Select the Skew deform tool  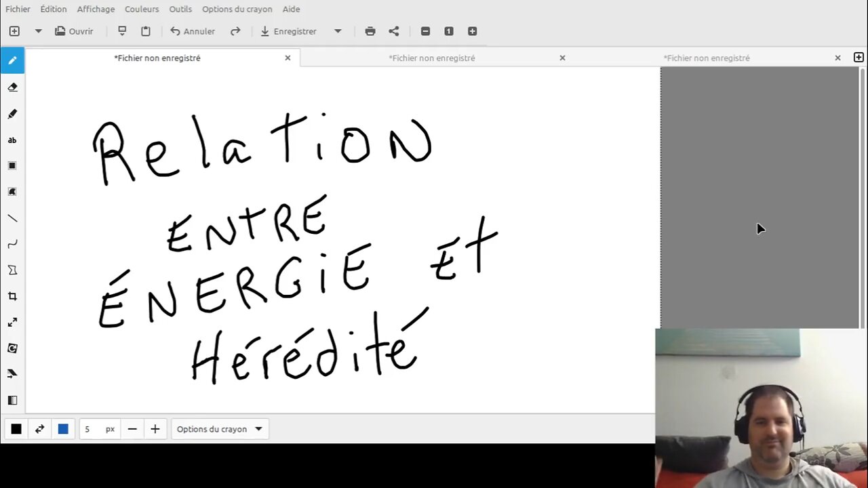point(12,373)
